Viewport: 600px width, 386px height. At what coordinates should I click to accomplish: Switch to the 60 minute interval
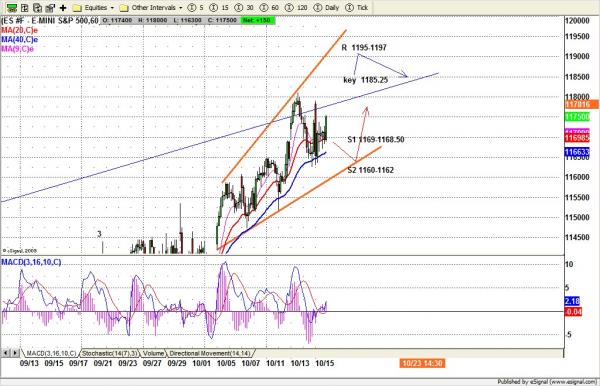pyautogui.click(x=269, y=8)
